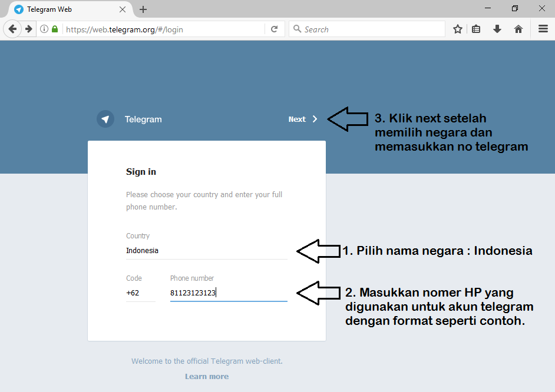The height and width of the screenshot is (392, 555).
Task: Click the browser Forward arrow button
Action: pos(29,29)
